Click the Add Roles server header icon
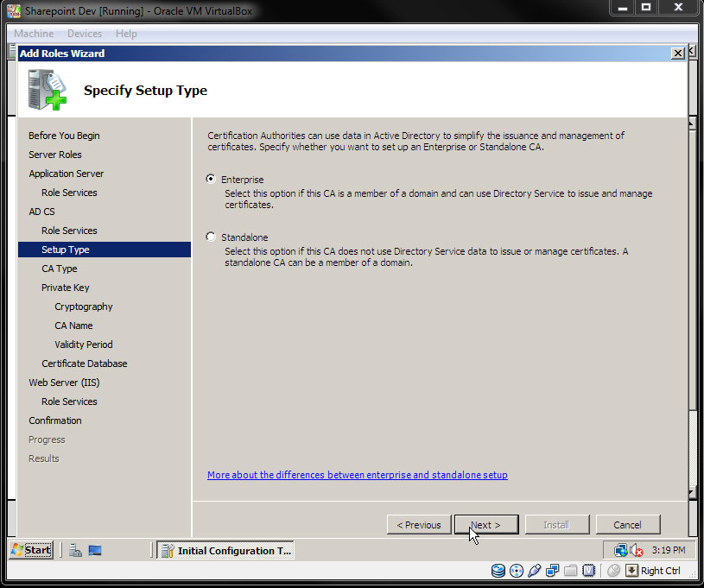The width and height of the screenshot is (704, 588). pyautogui.click(x=48, y=89)
